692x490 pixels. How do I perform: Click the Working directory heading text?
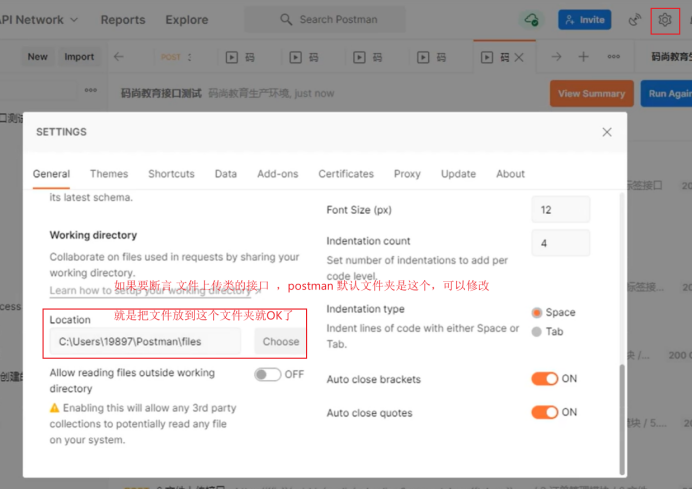coord(93,235)
